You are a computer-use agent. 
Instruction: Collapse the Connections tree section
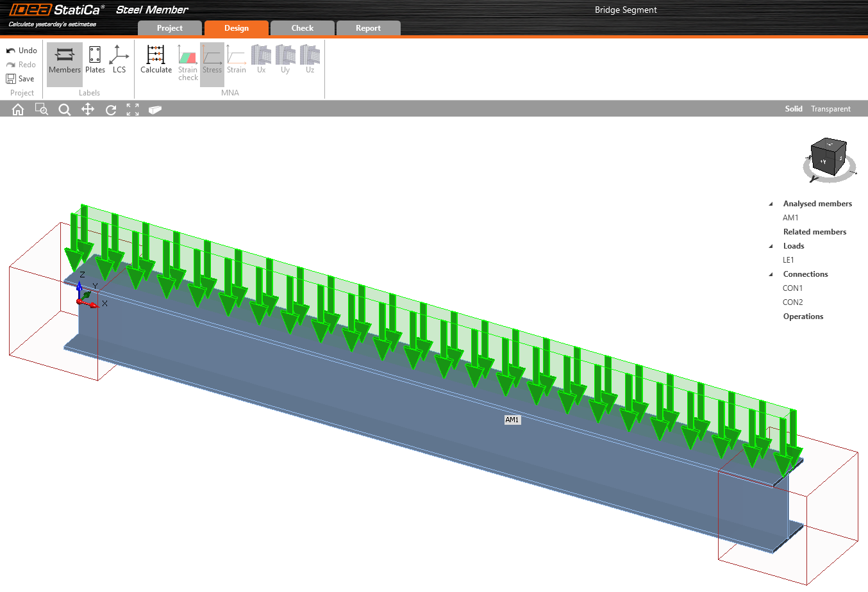pos(771,274)
